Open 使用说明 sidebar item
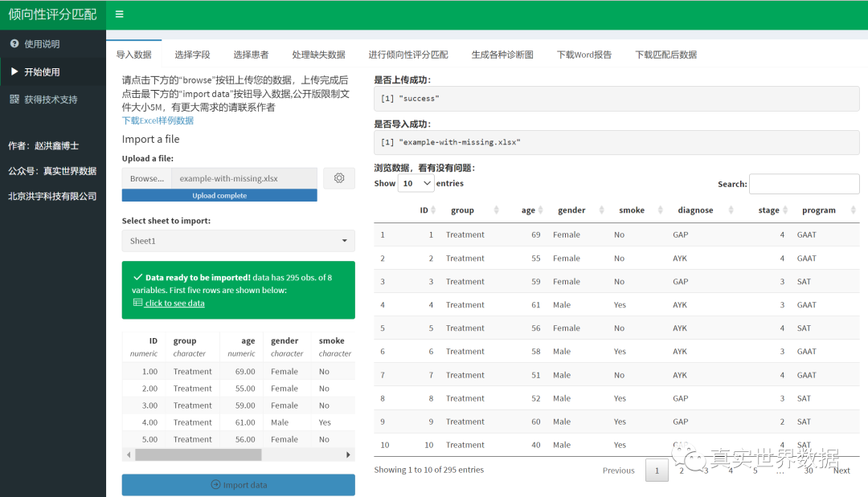Screen dimensions: 868x497 52,43
